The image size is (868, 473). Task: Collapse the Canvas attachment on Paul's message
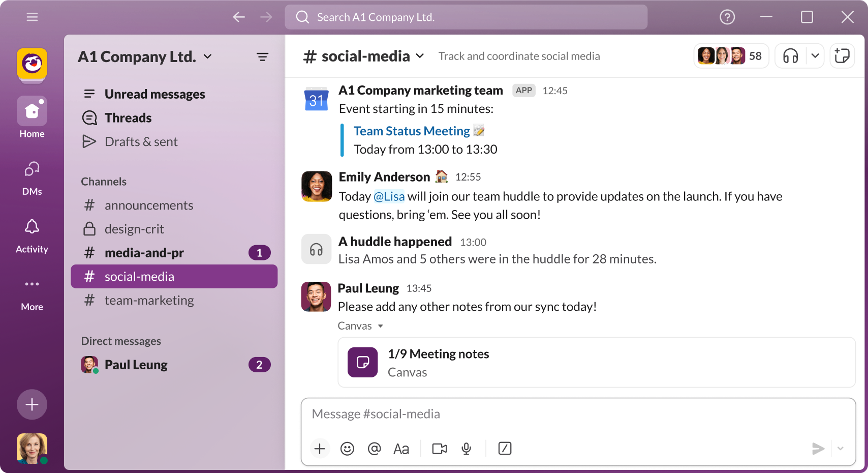381,326
